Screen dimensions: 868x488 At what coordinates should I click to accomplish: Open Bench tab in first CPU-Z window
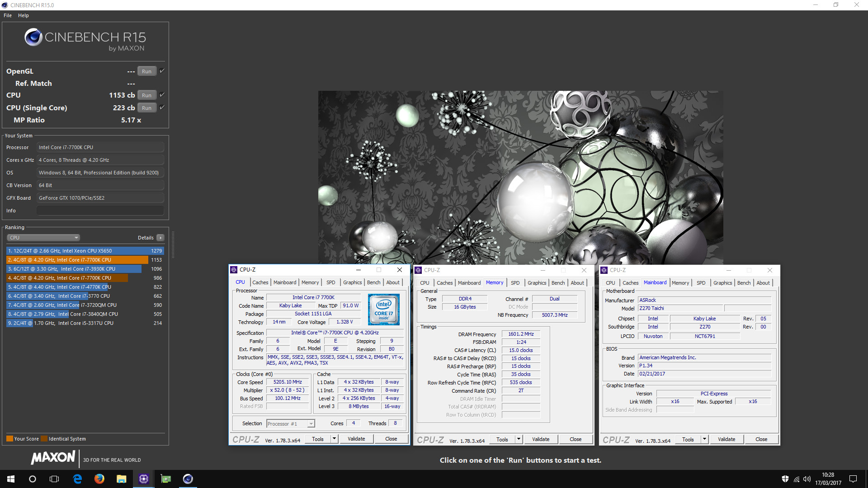[373, 282]
